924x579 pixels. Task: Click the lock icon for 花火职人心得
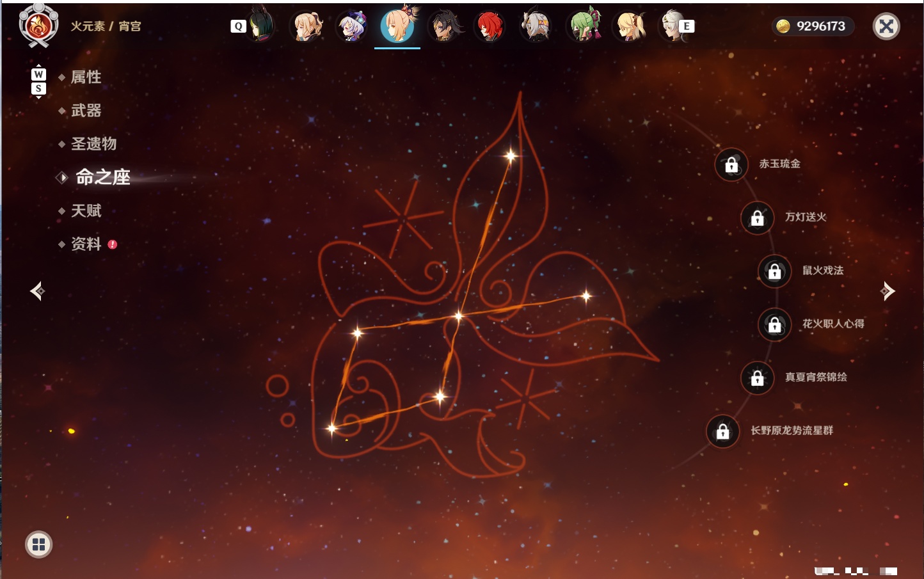click(x=774, y=324)
